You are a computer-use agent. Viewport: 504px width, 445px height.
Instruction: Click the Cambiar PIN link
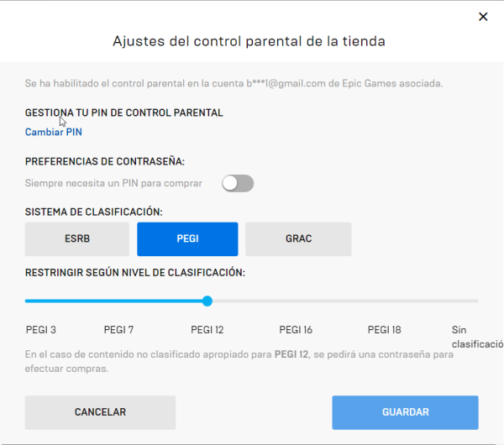click(54, 132)
